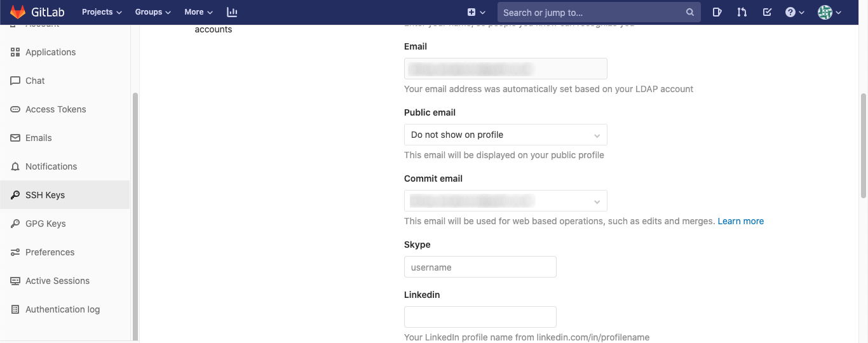Click the page vertical scrollbar
The height and width of the screenshot is (343, 868).
coord(863,146)
